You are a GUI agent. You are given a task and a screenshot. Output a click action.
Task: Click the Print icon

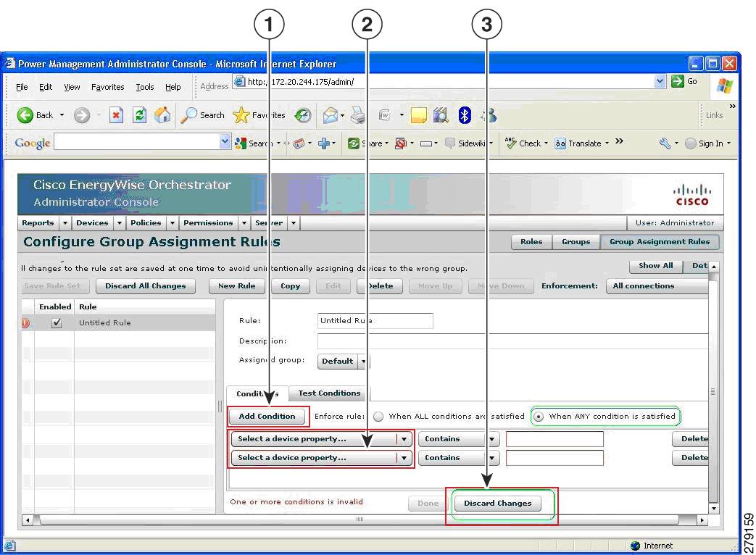click(x=358, y=115)
